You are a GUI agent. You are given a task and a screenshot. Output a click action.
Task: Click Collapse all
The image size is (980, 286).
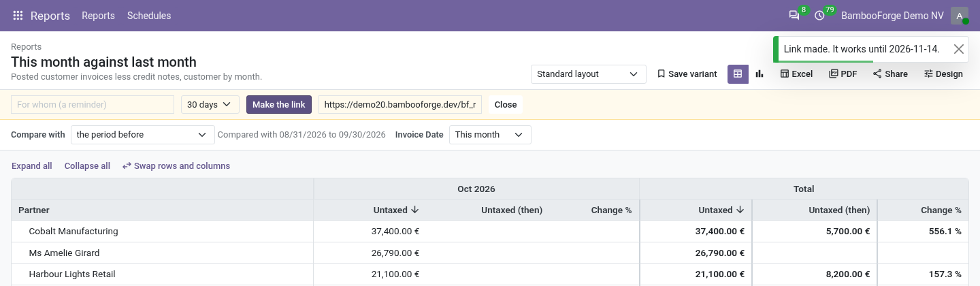pyautogui.click(x=87, y=166)
